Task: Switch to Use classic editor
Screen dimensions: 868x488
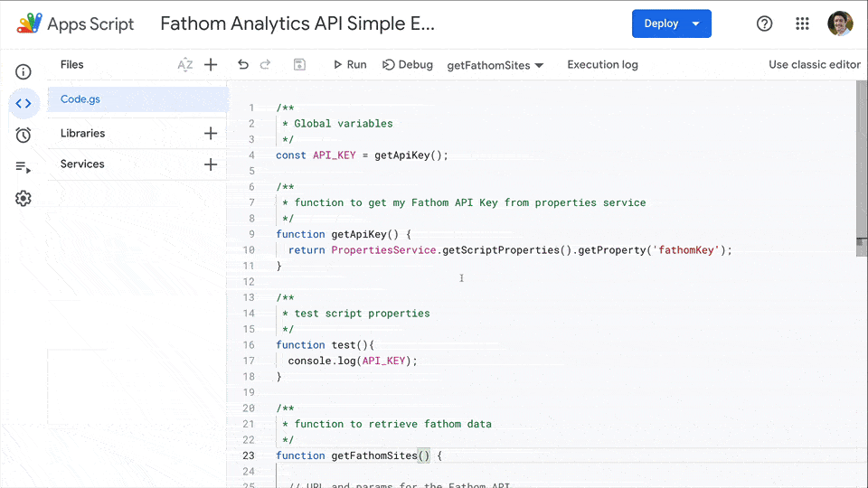Action: pyautogui.click(x=815, y=65)
